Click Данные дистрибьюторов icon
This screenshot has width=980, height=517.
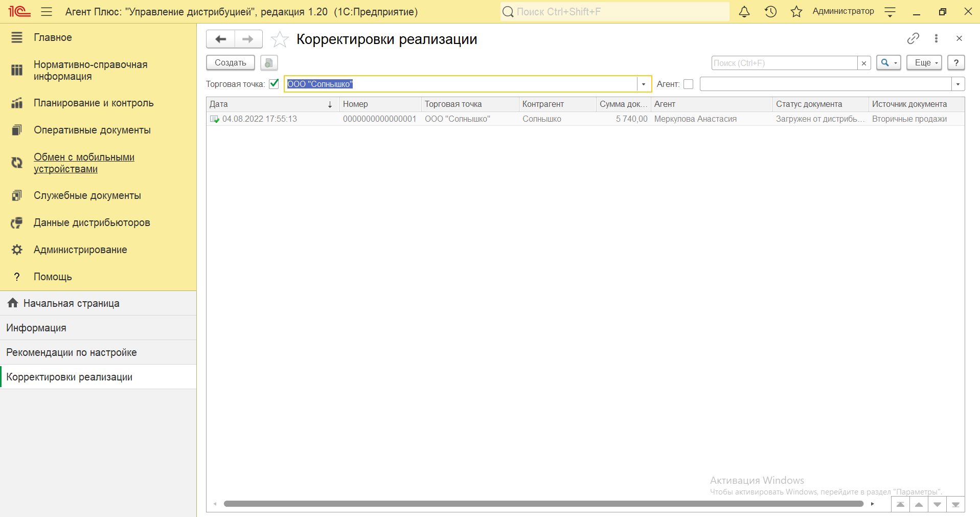pyautogui.click(x=17, y=222)
